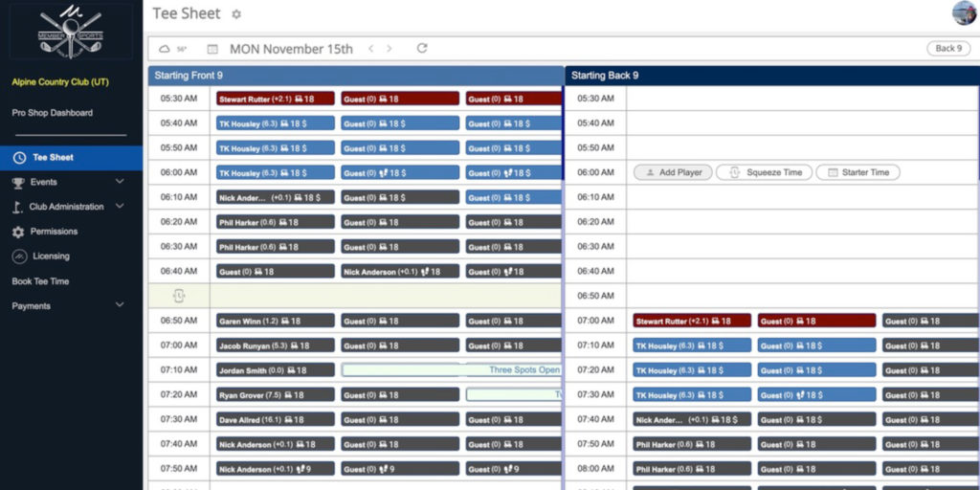
Task: Click Add Player at 06:00 AM
Action: click(673, 172)
